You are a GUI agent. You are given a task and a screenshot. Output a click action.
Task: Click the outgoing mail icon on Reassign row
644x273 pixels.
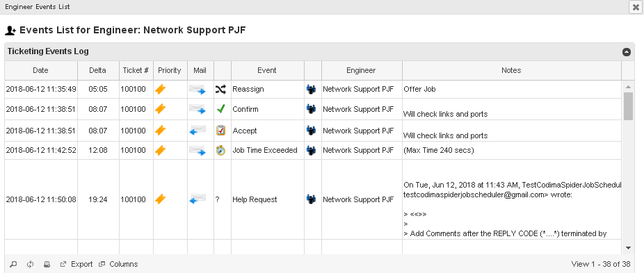click(x=197, y=89)
